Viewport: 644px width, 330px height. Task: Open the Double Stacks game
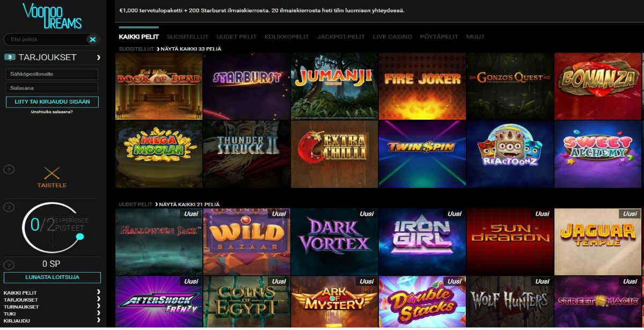coord(422,302)
